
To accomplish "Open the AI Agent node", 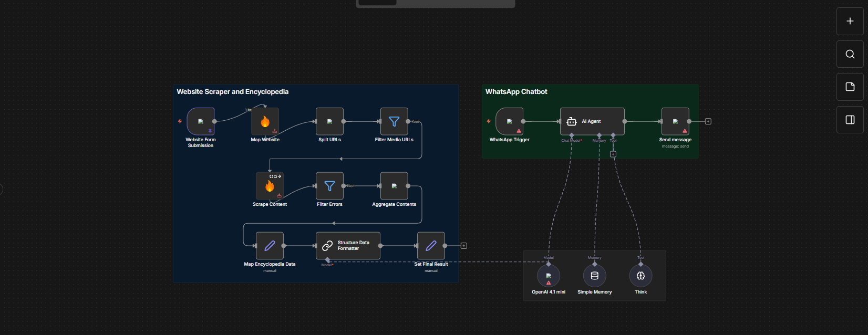I will coord(592,121).
